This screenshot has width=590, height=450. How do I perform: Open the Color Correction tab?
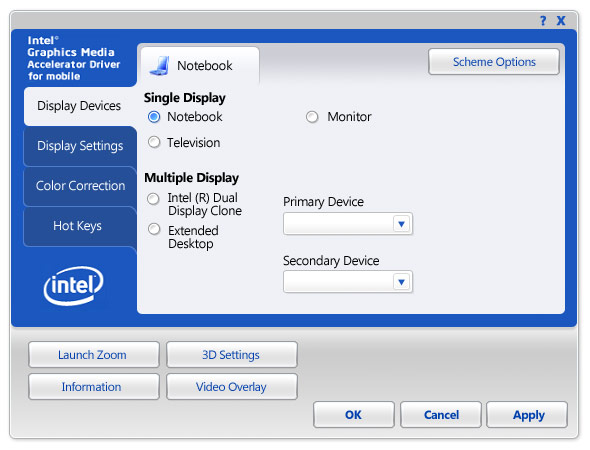80,186
